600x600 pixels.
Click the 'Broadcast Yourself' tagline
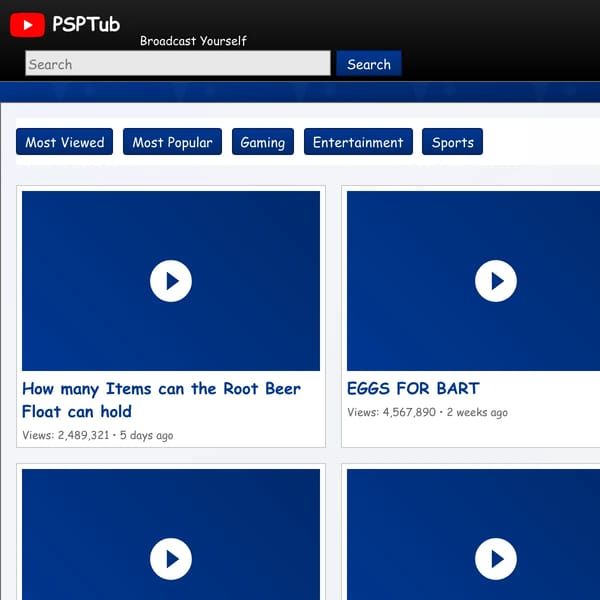coord(193,41)
